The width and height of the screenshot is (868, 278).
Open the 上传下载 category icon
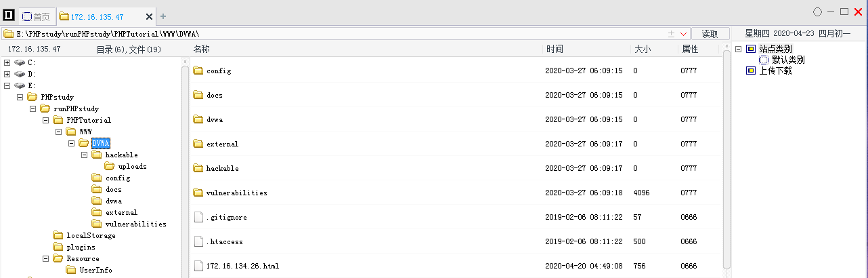[x=750, y=71]
